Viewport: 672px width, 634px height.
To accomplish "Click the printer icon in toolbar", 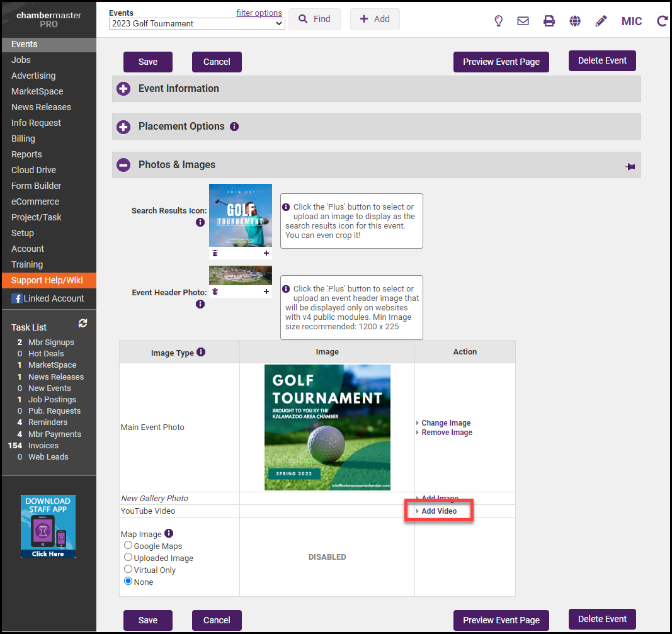I will [549, 21].
